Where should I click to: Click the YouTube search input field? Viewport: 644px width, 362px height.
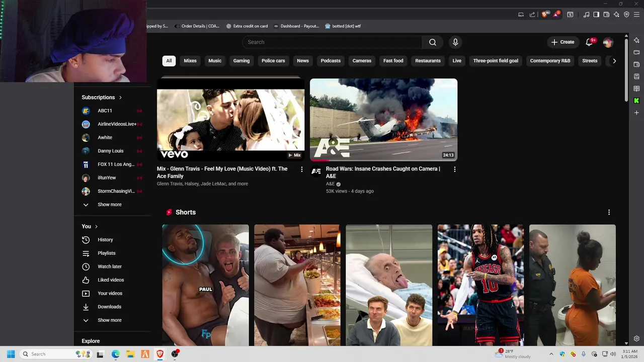[x=332, y=42]
